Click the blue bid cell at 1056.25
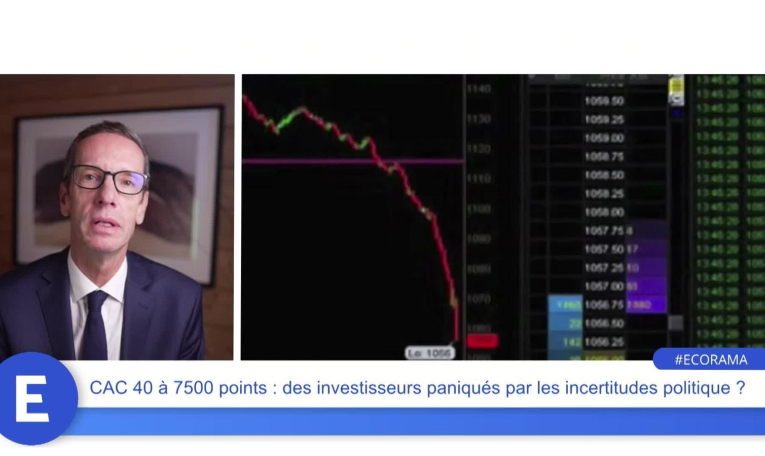Image resolution: width=765 pixels, height=456 pixels. coord(565,342)
